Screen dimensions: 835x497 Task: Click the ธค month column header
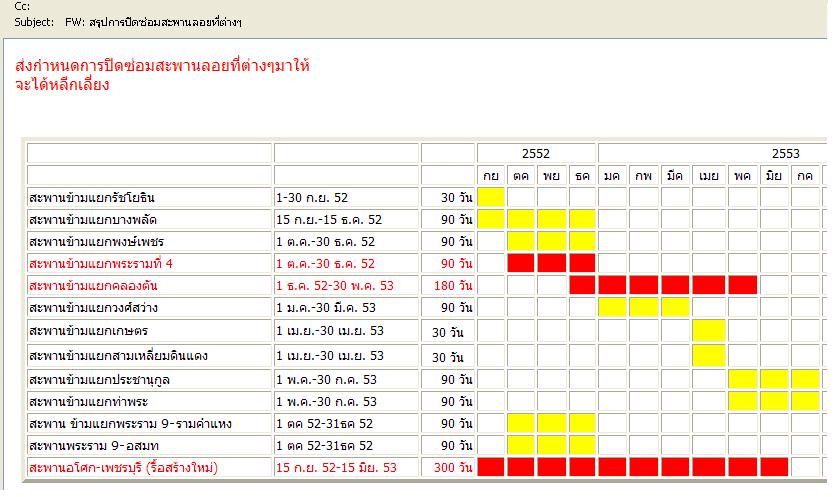(582, 176)
